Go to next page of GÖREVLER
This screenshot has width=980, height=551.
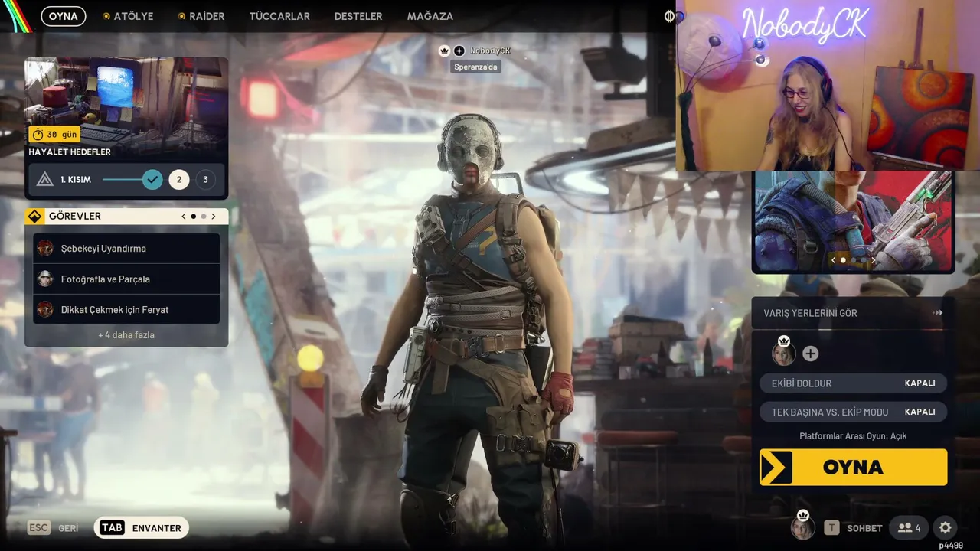(214, 217)
